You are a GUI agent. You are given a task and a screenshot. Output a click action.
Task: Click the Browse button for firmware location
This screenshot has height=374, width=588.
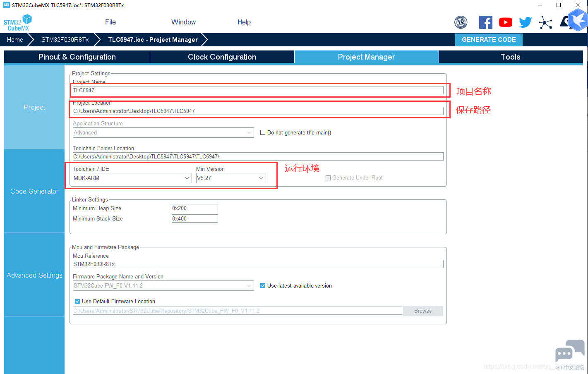pyautogui.click(x=423, y=311)
